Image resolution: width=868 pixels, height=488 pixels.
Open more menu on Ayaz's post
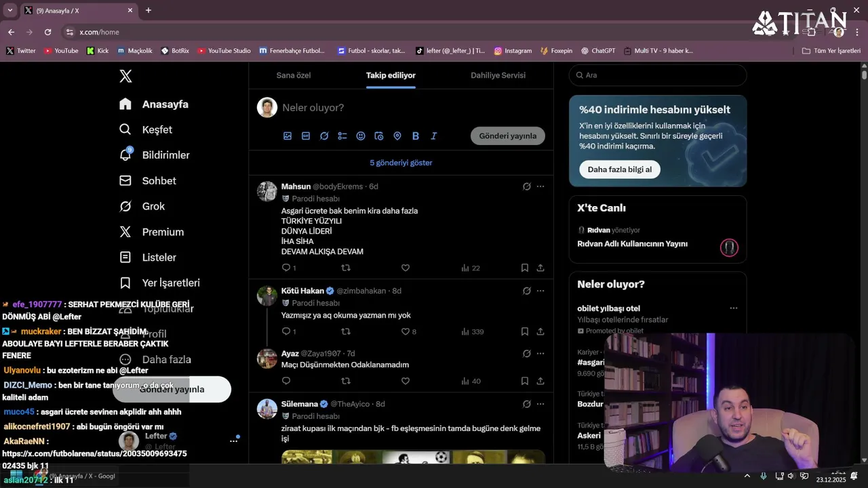pos(540,353)
